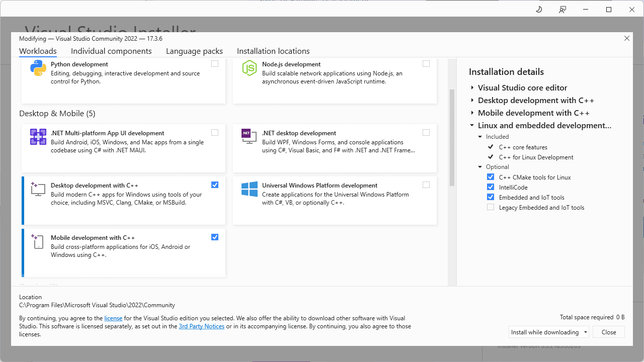Click the Mobile development with C++ icon

[38, 241]
